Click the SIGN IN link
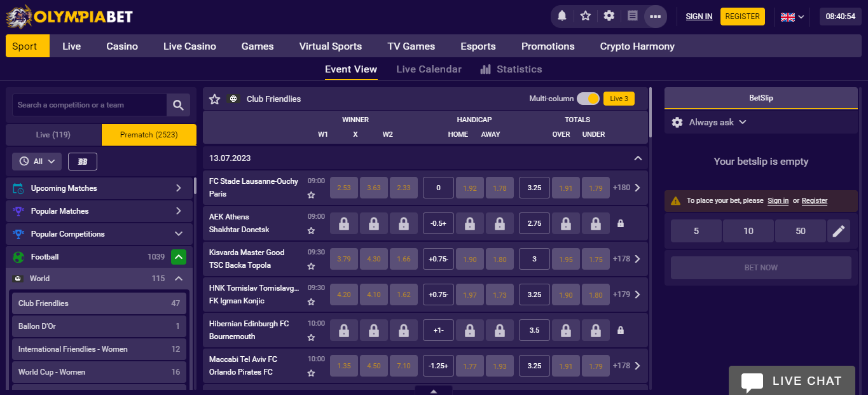Viewport: 868px width, 395px height. click(699, 17)
